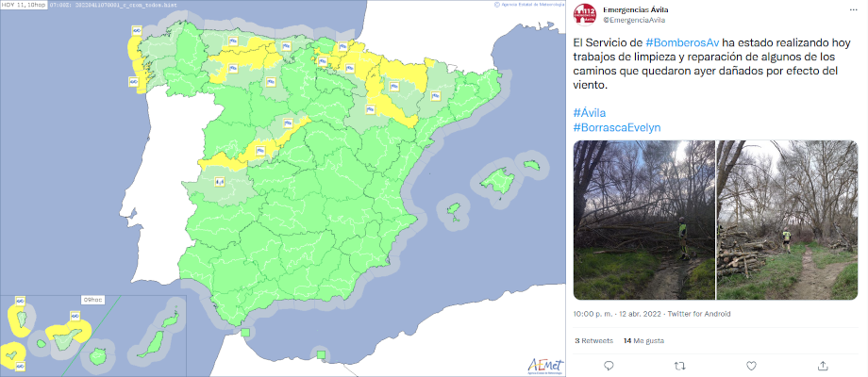Click the wave warning icon north of Tenerife
This screenshot has width=868, height=377.
(x=75, y=316)
